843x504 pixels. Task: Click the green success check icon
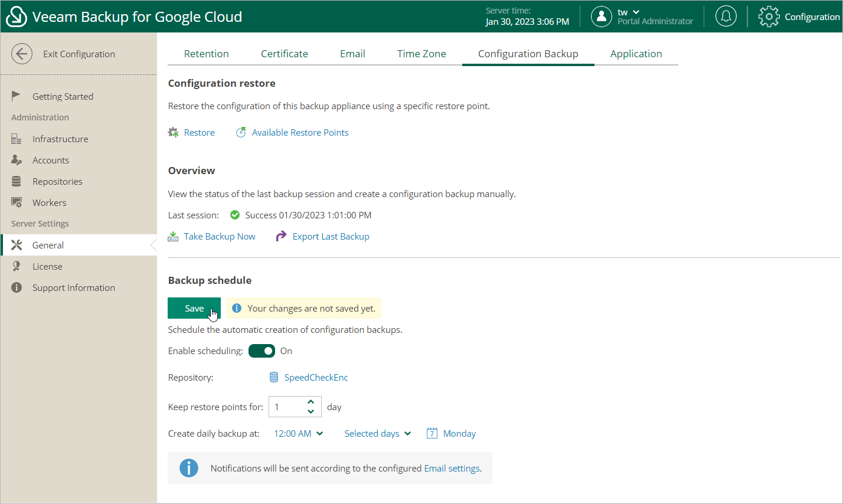point(234,215)
